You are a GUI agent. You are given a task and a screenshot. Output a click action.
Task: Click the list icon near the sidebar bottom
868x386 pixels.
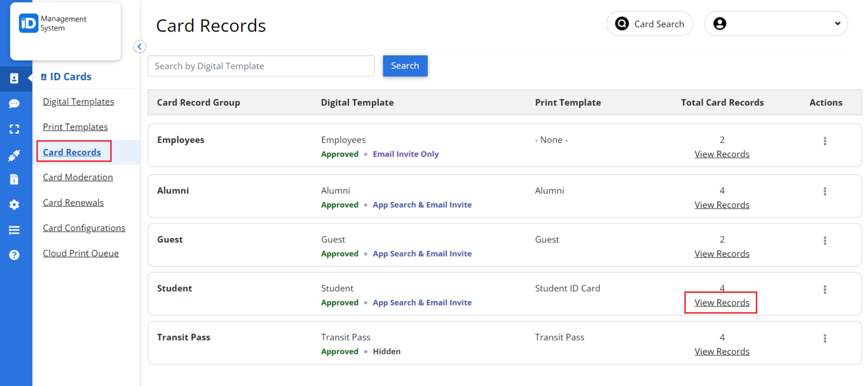click(15, 229)
